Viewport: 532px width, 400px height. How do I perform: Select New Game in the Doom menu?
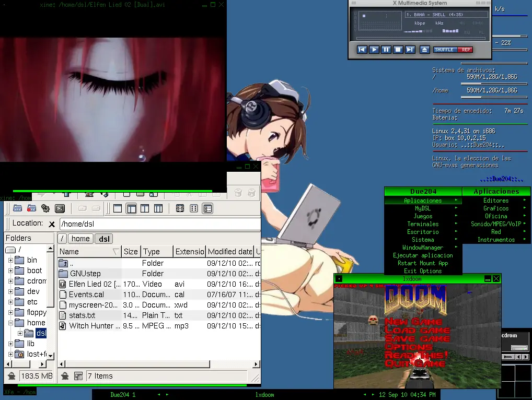(413, 322)
